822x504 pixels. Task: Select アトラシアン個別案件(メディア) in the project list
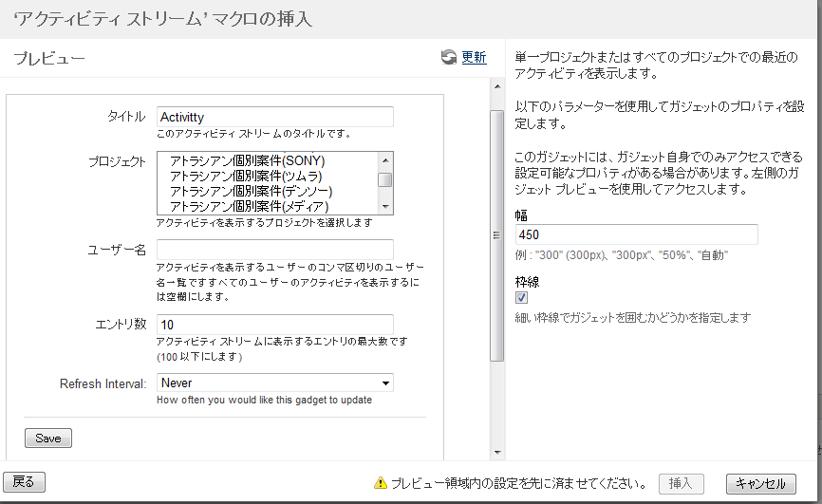point(249,206)
